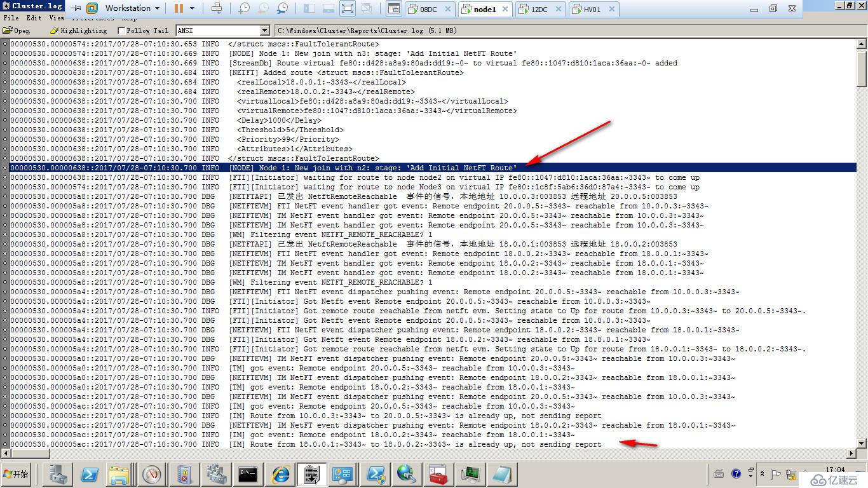Click the vertical scrollbar down arrow

pos(862,444)
